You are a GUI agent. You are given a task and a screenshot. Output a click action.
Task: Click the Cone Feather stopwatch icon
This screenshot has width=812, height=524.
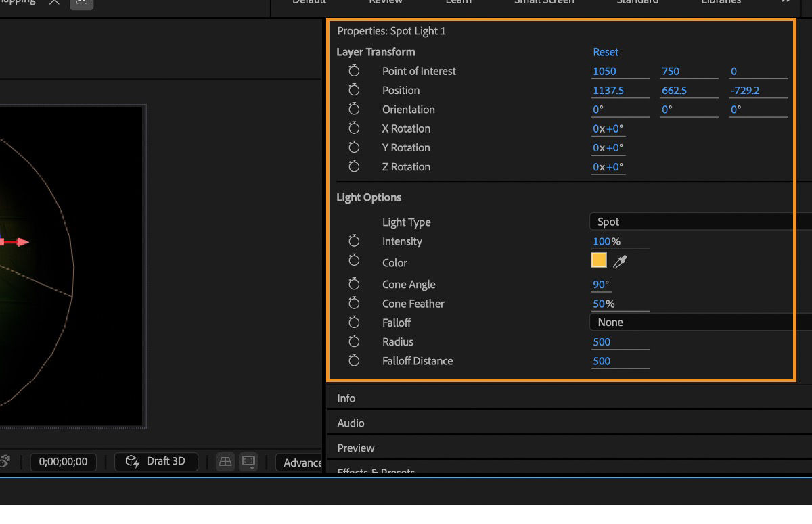(x=353, y=304)
